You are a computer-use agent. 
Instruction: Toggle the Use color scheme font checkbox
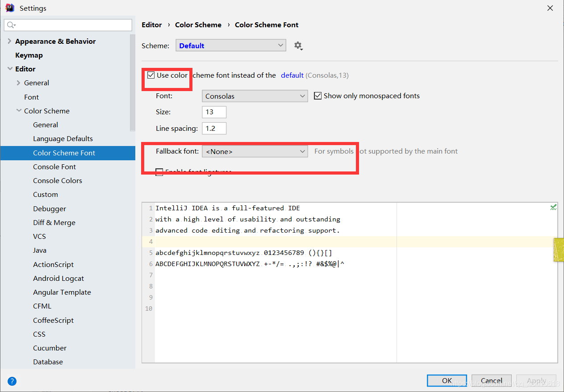(151, 75)
